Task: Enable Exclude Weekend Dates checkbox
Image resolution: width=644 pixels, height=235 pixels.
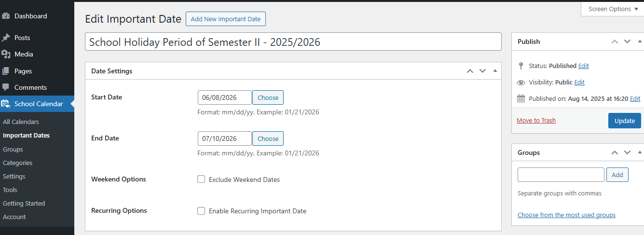Action: pyautogui.click(x=201, y=180)
